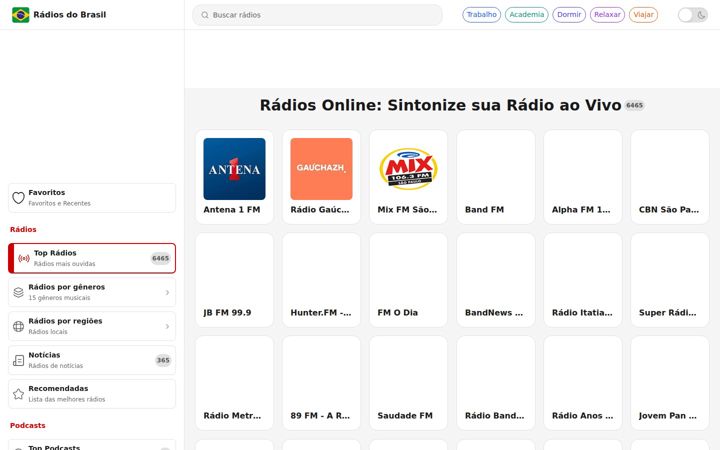Image resolution: width=720 pixels, height=450 pixels.
Task: Focus the Buscar rádios search field
Action: [317, 15]
